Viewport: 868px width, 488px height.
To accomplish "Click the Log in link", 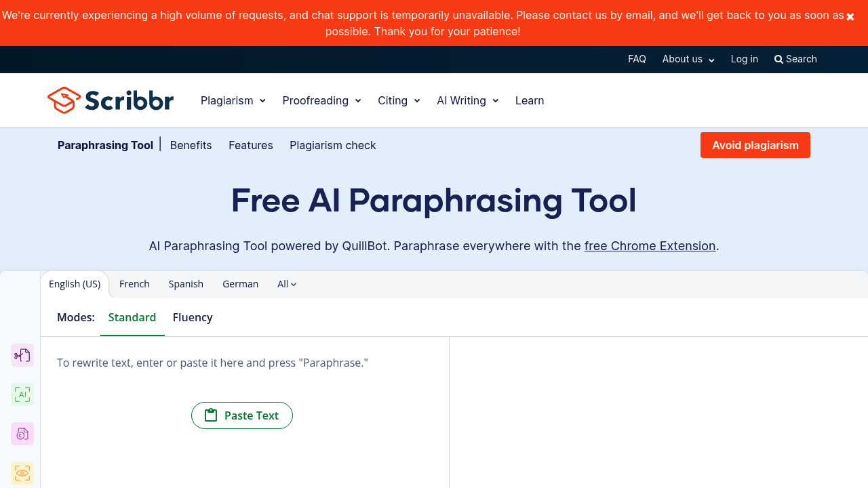I will pos(745,59).
